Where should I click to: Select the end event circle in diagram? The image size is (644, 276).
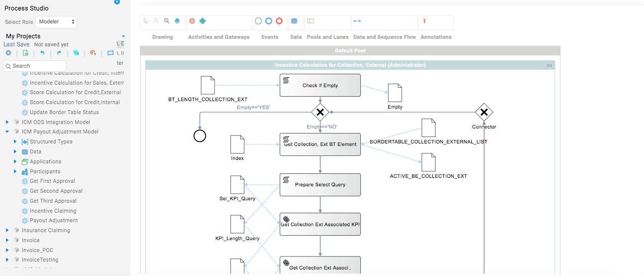pos(200,136)
